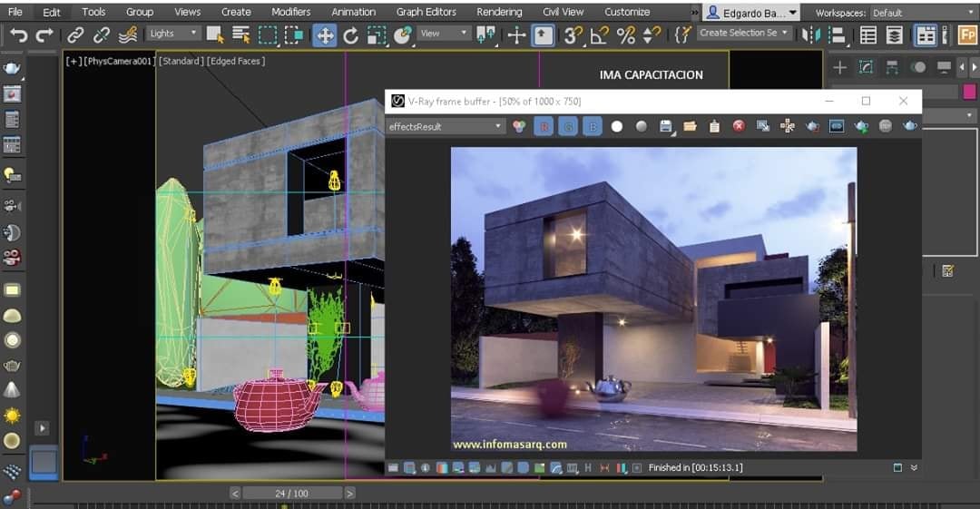980x509 pixels.
Task: Clear the V-Ray frame buffer image
Action: [x=739, y=127]
